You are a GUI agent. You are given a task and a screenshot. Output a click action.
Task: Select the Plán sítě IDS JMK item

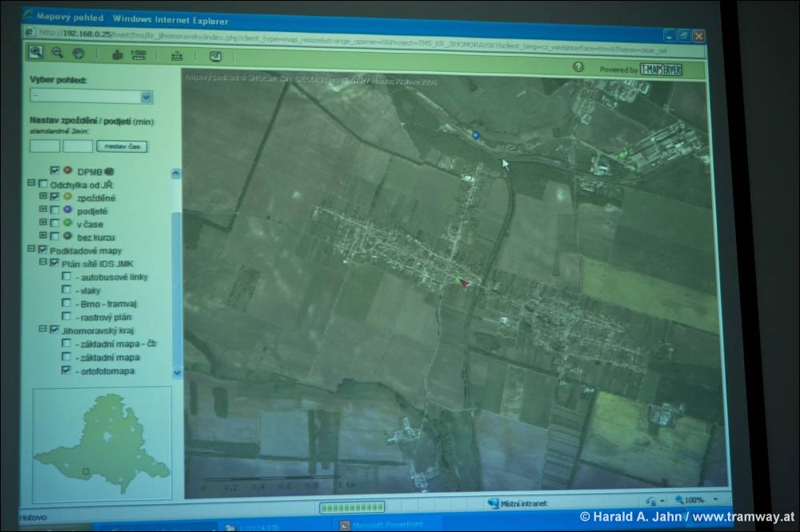[100, 263]
